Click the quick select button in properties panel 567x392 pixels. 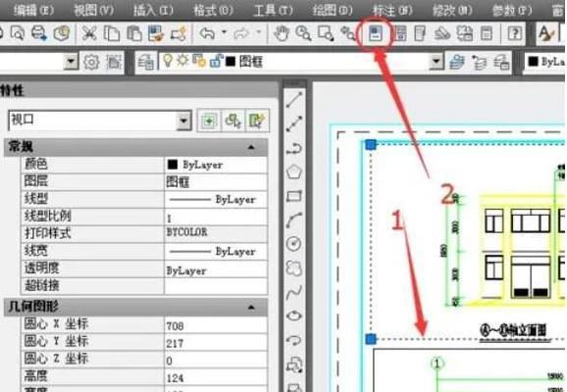pos(256,121)
